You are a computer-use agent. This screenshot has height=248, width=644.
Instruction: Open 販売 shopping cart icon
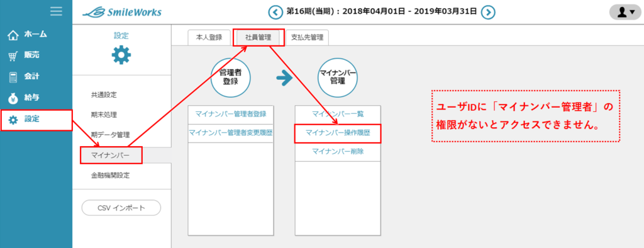pos(14,56)
